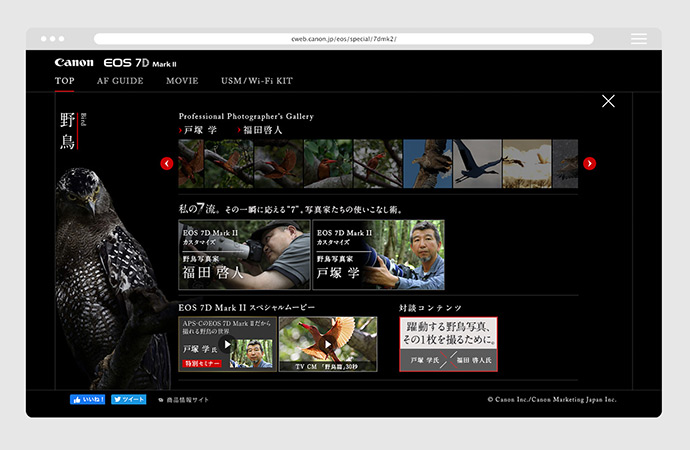Click the Twitter ツイート button

(x=128, y=399)
